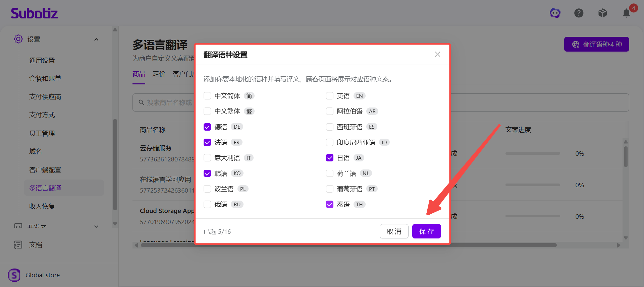Click the Global store avatar icon
This screenshot has width=644, height=287.
tap(14, 275)
